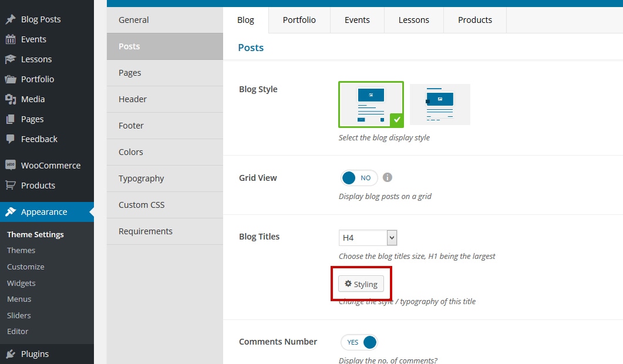Click the Blog Titles label

click(259, 237)
